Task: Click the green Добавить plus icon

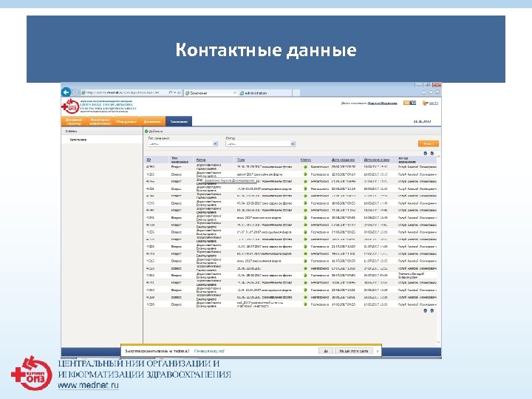Action: click(x=146, y=132)
